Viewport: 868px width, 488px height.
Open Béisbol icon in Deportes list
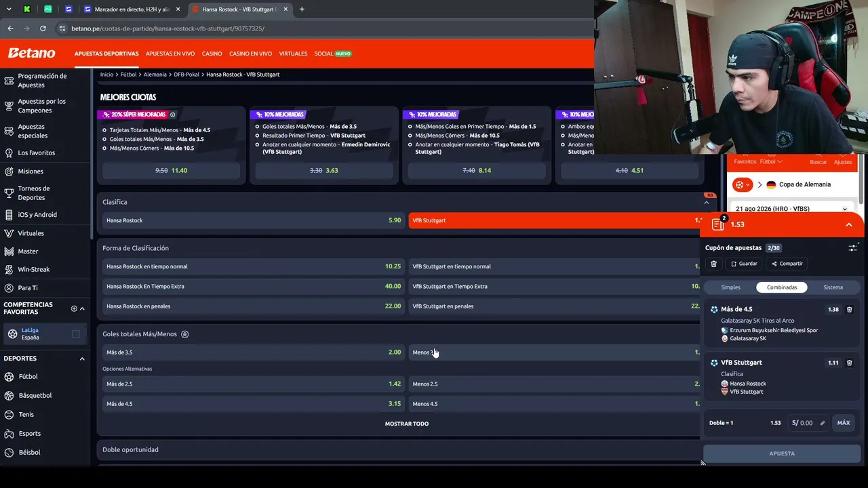[9, 452]
